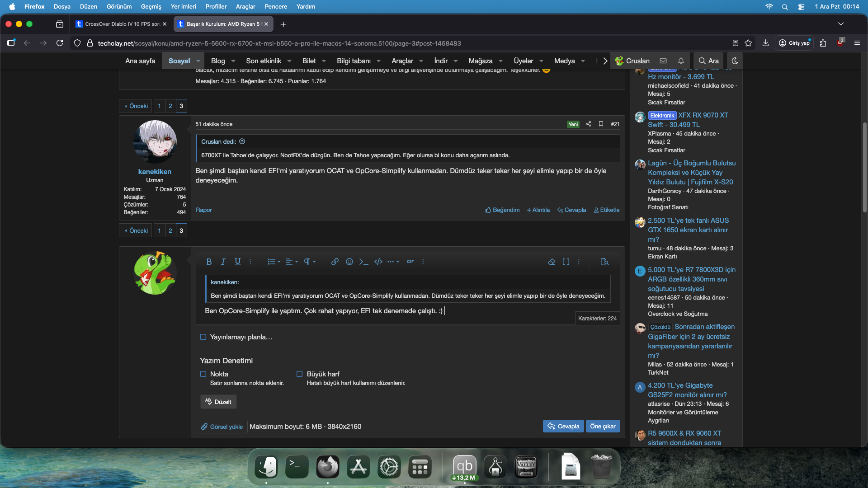Open the Mağaza nav item
This screenshot has height=488, width=868.
pos(481,61)
